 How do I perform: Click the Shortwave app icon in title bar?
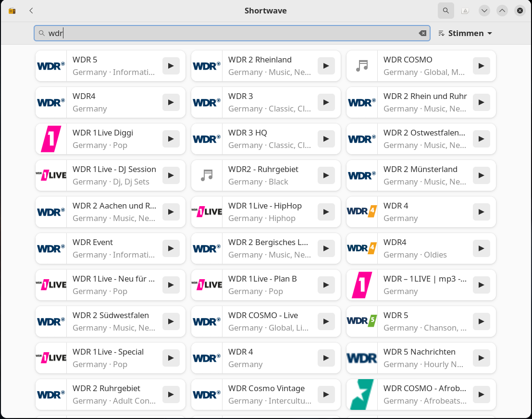tap(12, 11)
